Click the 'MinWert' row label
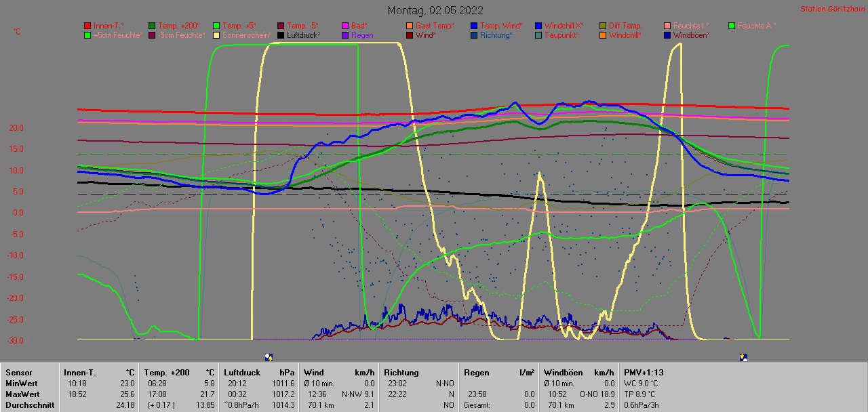 (x=20, y=384)
